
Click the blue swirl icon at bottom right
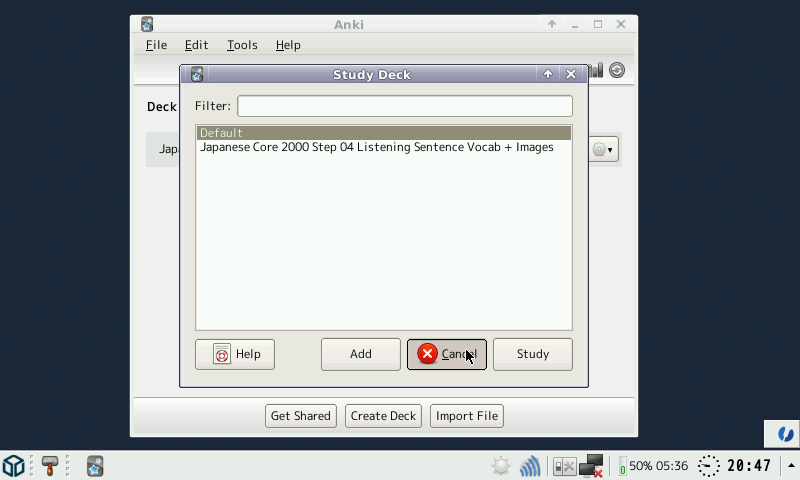point(786,434)
